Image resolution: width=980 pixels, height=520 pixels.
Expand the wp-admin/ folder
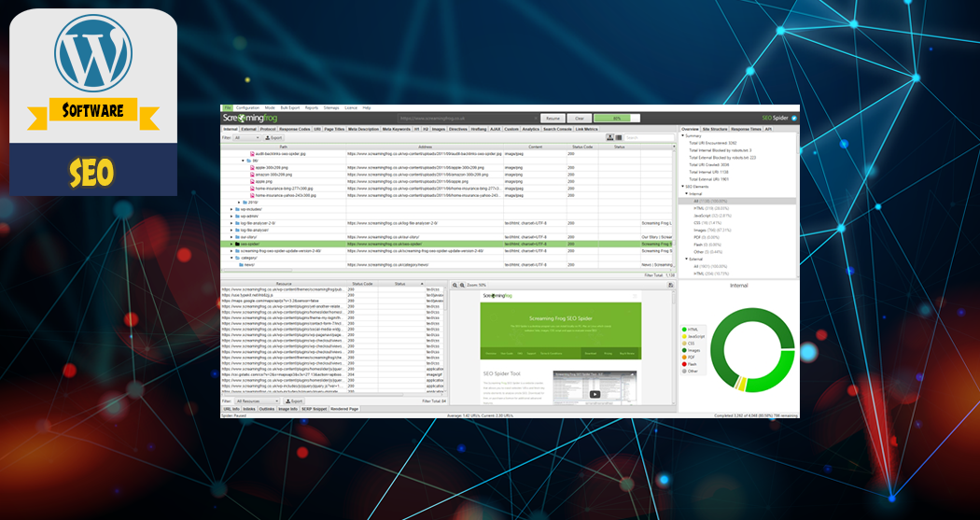pos(231,217)
